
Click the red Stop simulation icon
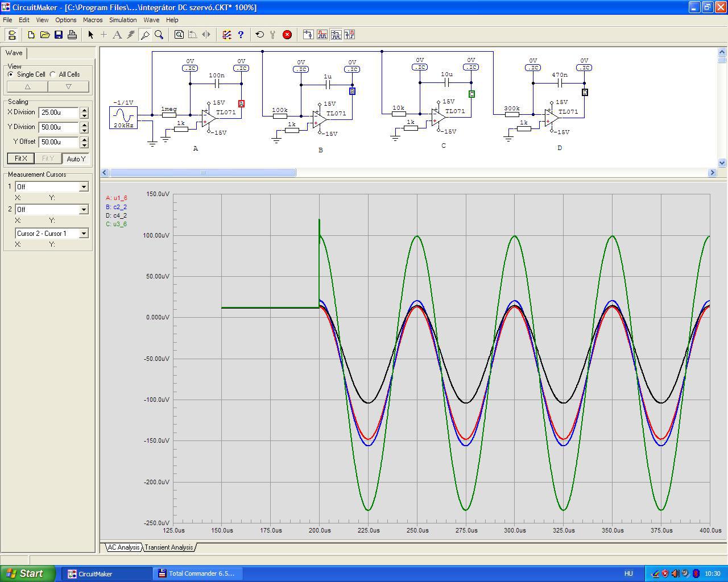[287, 35]
